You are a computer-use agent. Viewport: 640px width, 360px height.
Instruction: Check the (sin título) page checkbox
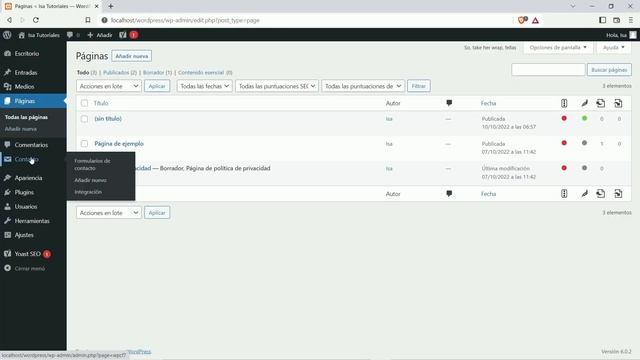pyautogui.click(x=84, y=119)
